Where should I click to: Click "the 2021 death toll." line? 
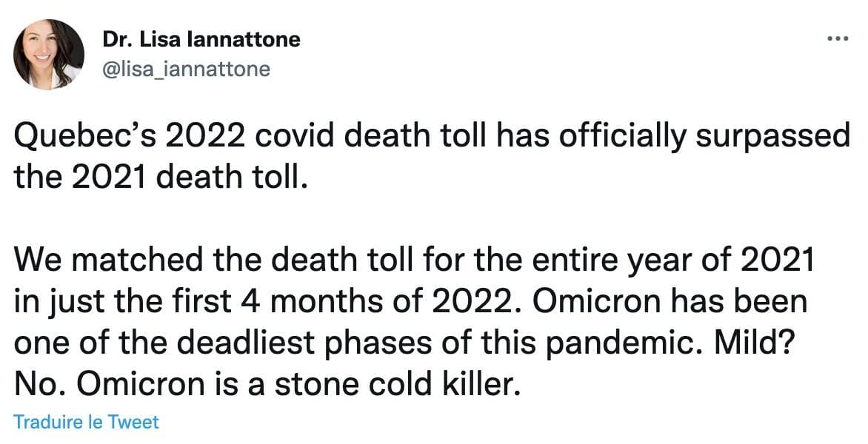[x=159, y=178]
